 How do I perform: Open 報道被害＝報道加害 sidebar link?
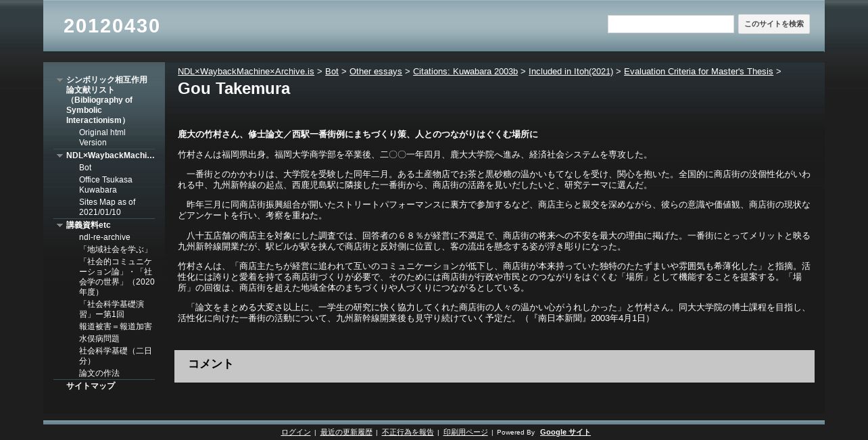[116, 326]
